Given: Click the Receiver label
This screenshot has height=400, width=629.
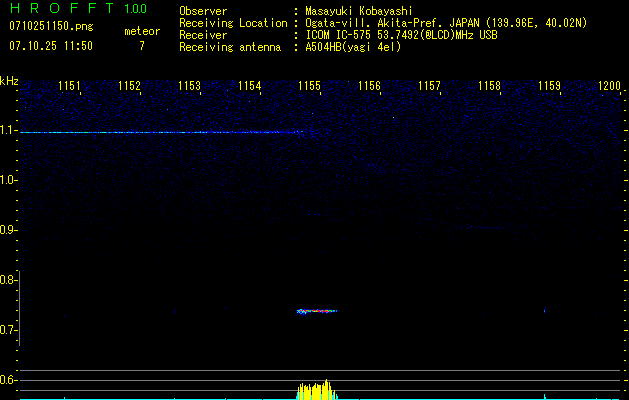Looking at the screenshot, I should tap(203, 35).
